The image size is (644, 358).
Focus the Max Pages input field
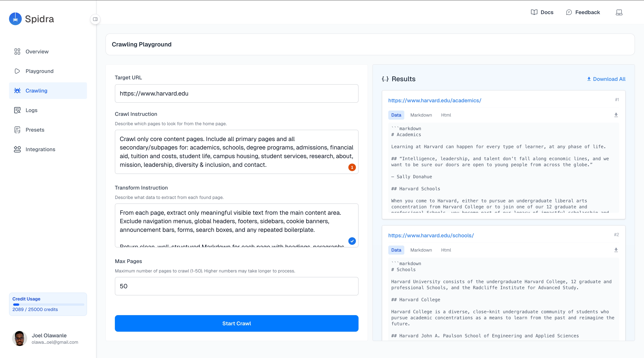pyautogui.click(x=236, y=286)
